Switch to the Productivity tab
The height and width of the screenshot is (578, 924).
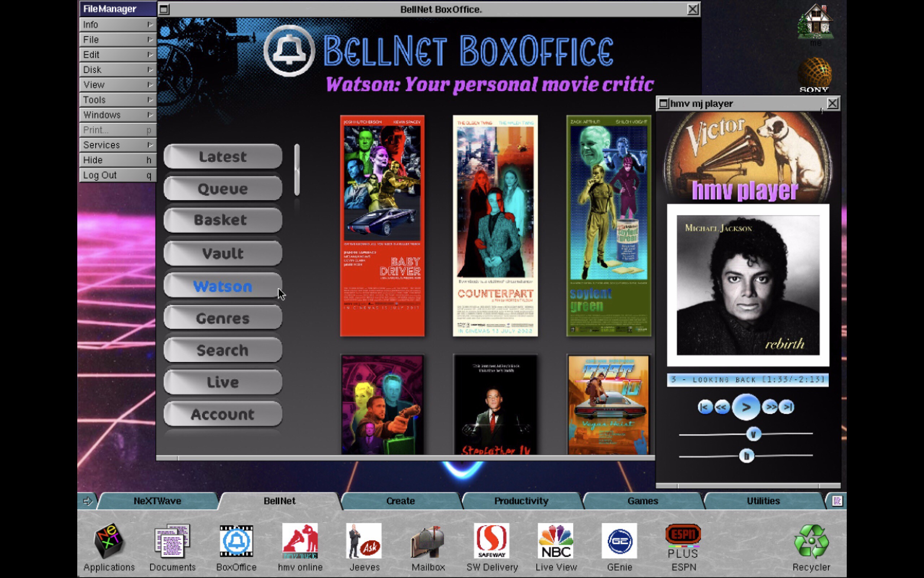[x=521, y=501]
